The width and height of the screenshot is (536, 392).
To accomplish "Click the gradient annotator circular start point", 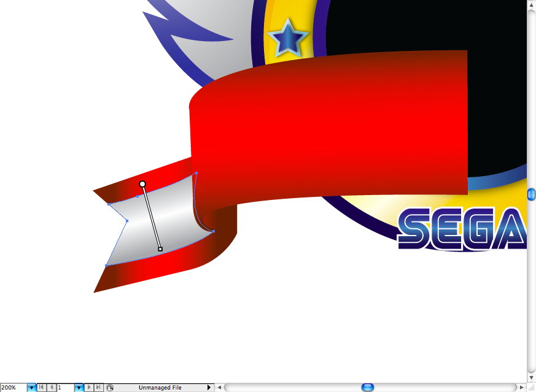I will (x=142, y=185).
